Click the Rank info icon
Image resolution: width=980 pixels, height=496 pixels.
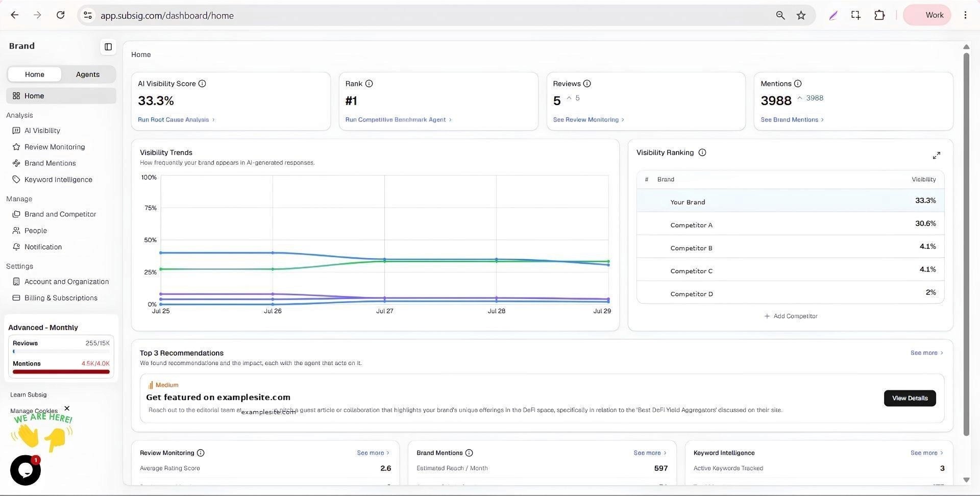(369, 84)
